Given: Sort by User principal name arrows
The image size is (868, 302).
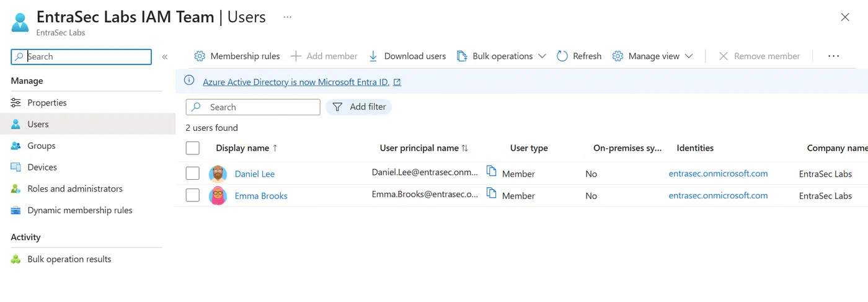Looking at the screenshot, I should (465, 148).
